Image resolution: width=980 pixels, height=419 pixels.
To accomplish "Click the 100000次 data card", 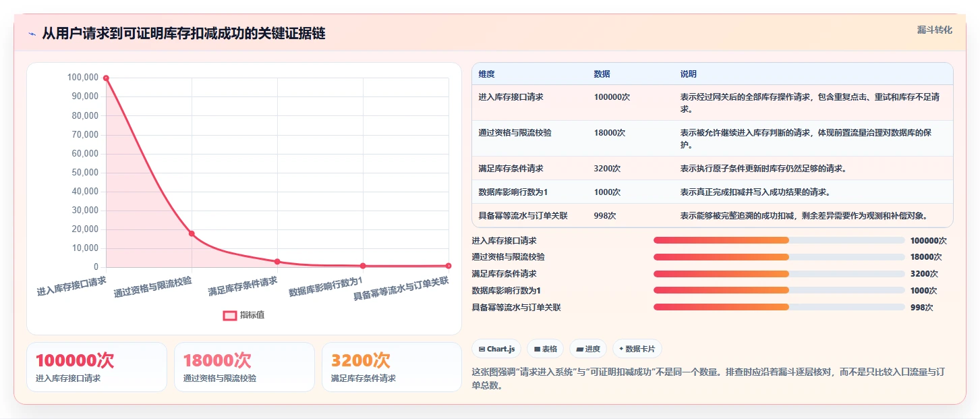I will tap(96, 367).
